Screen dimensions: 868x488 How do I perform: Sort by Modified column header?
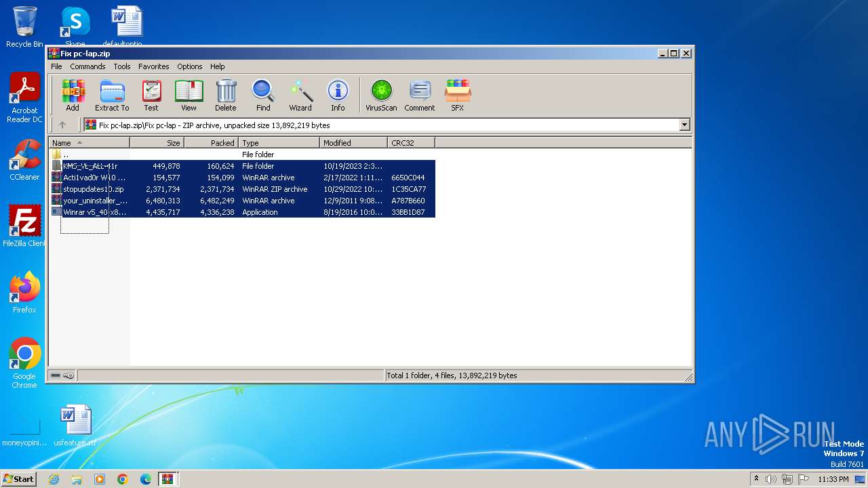353,143
